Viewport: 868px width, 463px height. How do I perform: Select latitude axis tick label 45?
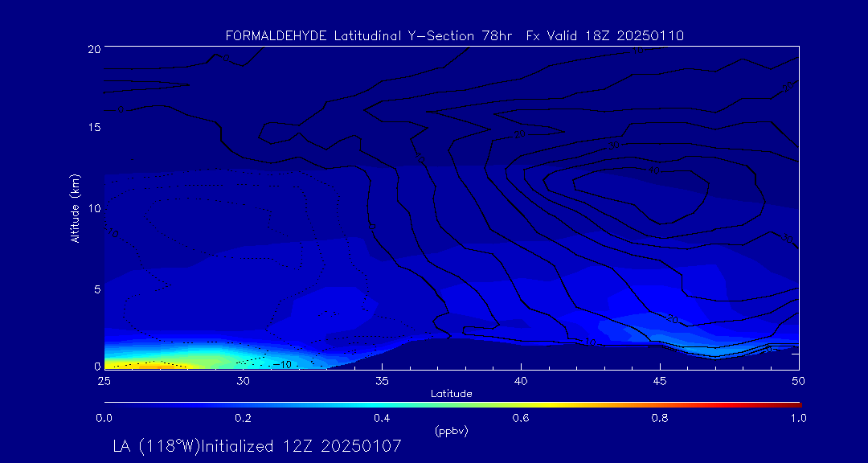pos(660,381)
